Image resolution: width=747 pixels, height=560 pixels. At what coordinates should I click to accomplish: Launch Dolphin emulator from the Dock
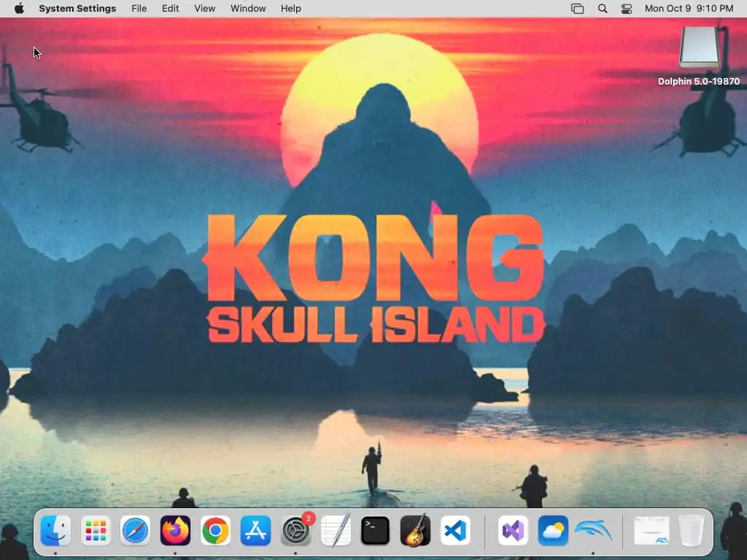(x=594, y=530)
